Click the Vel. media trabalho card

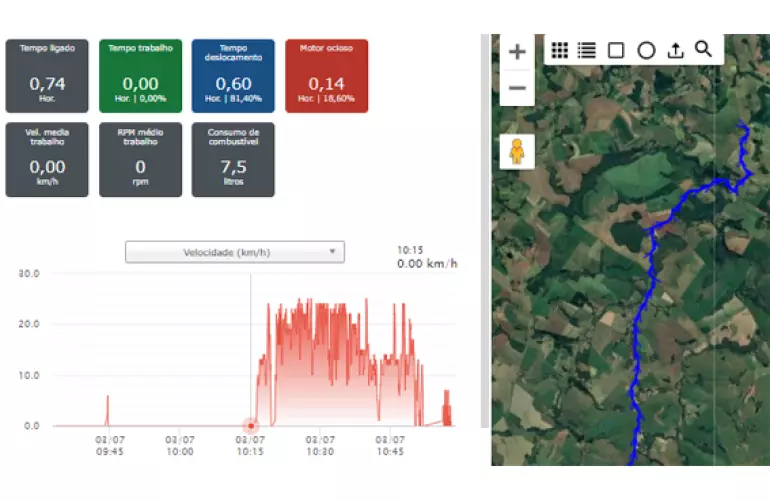pos(47,159)
